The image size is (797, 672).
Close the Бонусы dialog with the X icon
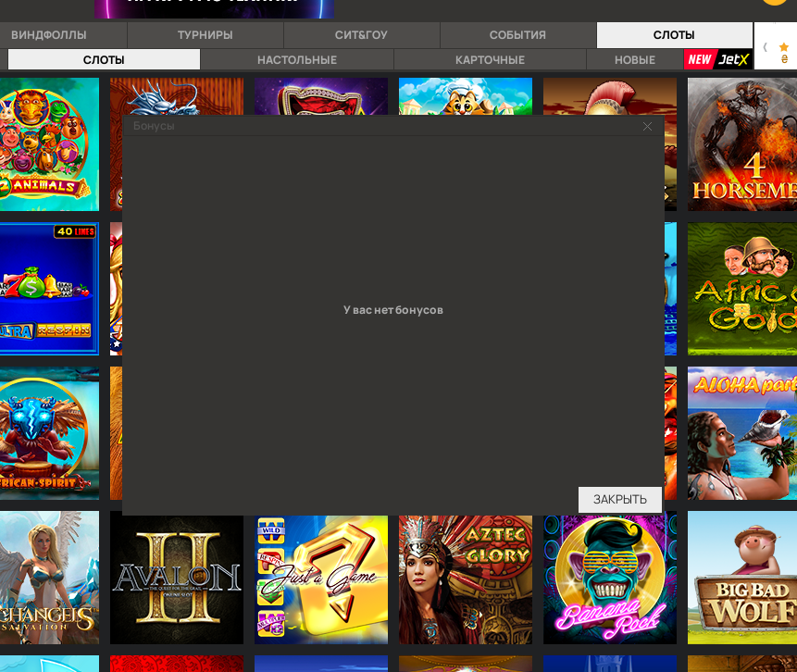coord(647,127)
